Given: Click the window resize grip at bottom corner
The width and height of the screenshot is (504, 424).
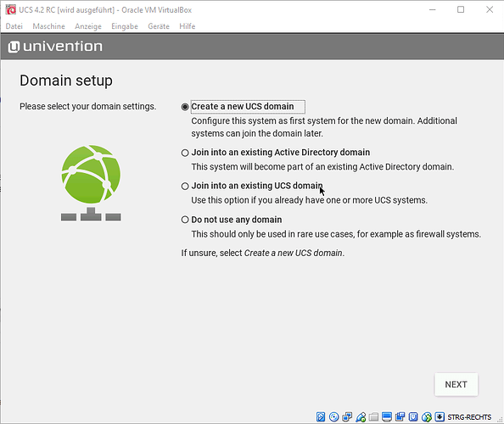Looking at the screenshot, I should coord(500,420).
